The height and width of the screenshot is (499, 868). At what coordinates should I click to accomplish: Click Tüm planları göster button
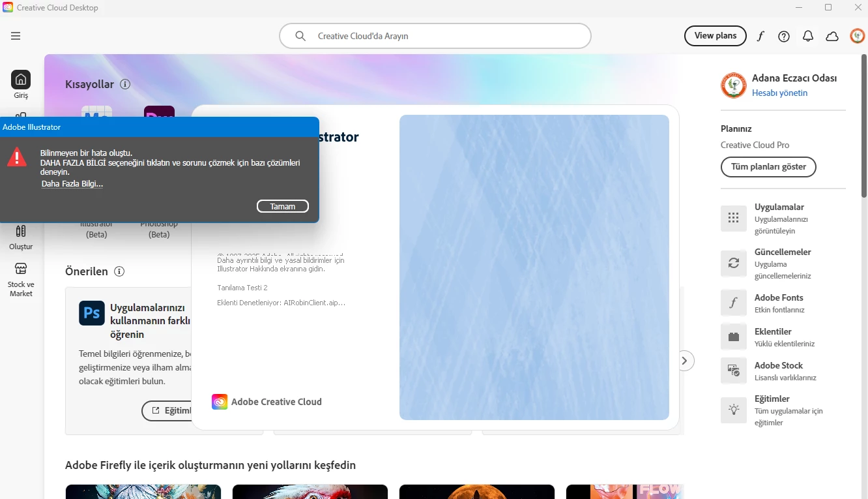coord(768,167)
